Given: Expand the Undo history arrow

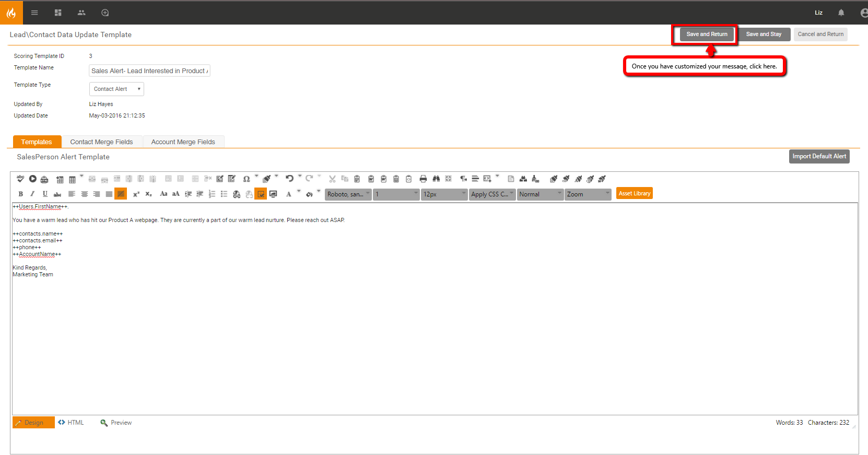Looking at the screenshot, I should tap(300, 176).
